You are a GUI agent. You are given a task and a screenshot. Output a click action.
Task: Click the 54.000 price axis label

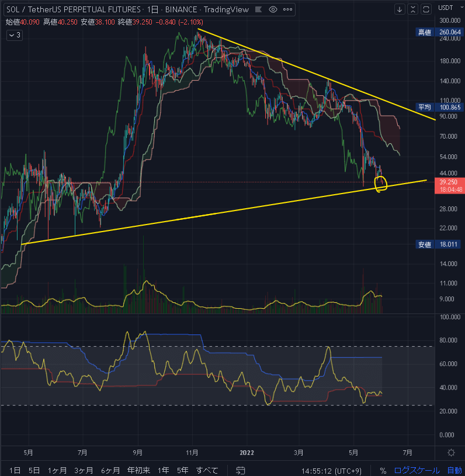tap(448, 157)
